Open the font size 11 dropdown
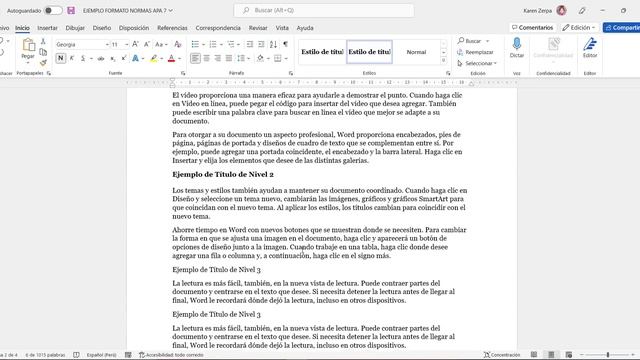 click(x=127, y=44)
